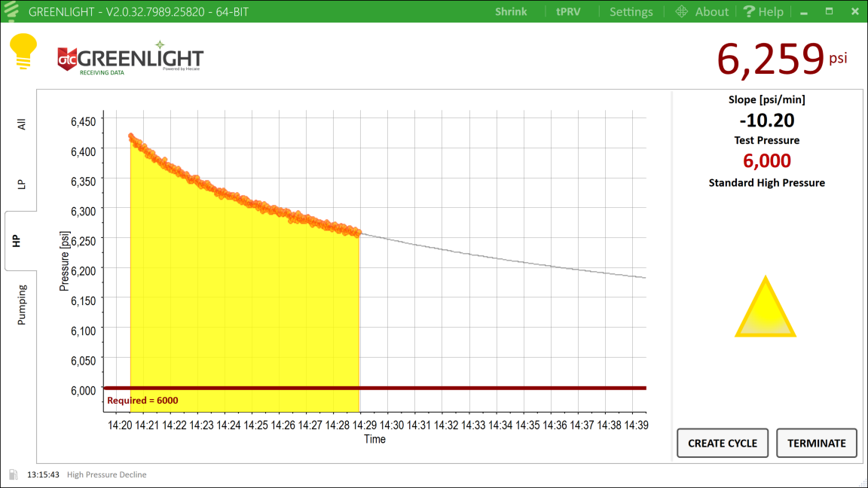The image size is (868, 488).
Task: Maximize the Greenlight window
Action: [x=829, y=11]
